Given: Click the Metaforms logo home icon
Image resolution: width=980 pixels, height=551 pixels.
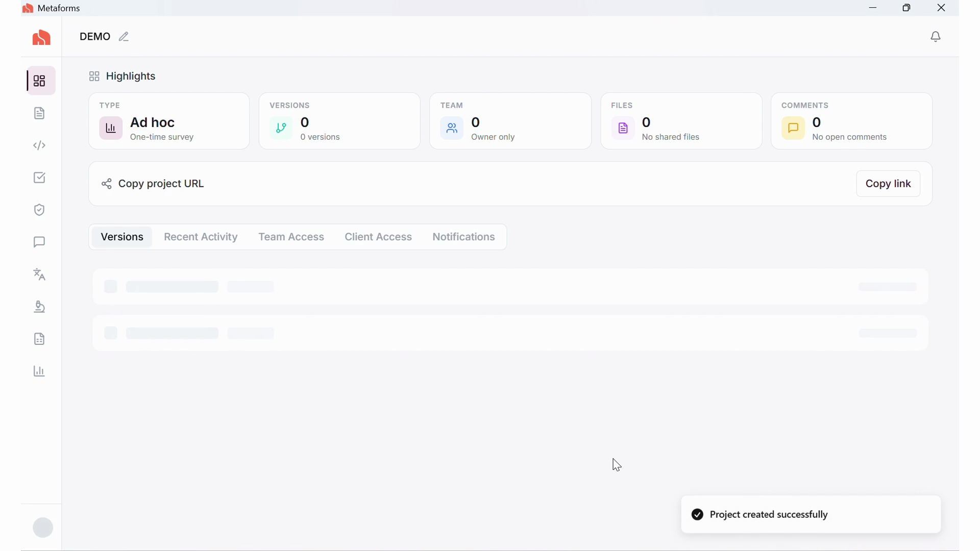Looking at the screenshot, I should pyautogui.click(x=41, y=37).
